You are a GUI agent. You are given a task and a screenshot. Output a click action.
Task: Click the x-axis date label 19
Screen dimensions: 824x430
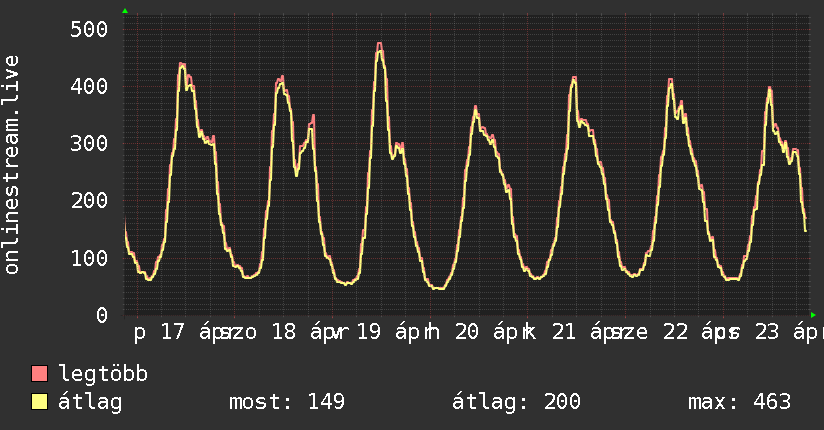point(369,332)
